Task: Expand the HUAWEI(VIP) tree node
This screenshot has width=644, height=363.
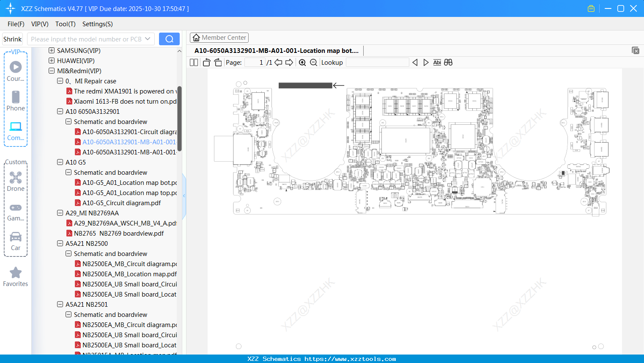Action: coord(52,60)
